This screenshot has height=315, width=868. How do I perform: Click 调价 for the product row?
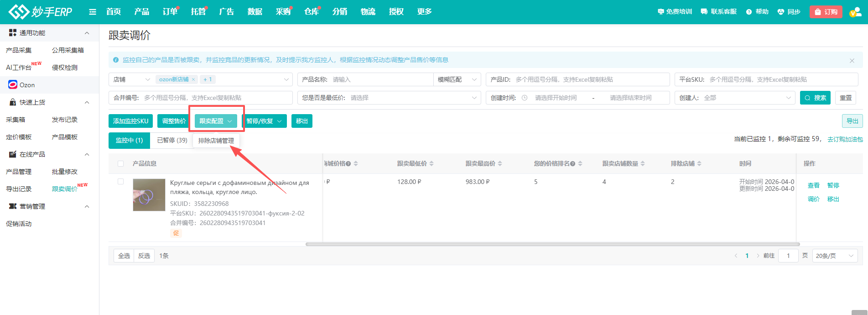pyautogui.click(x=814, y=199)
